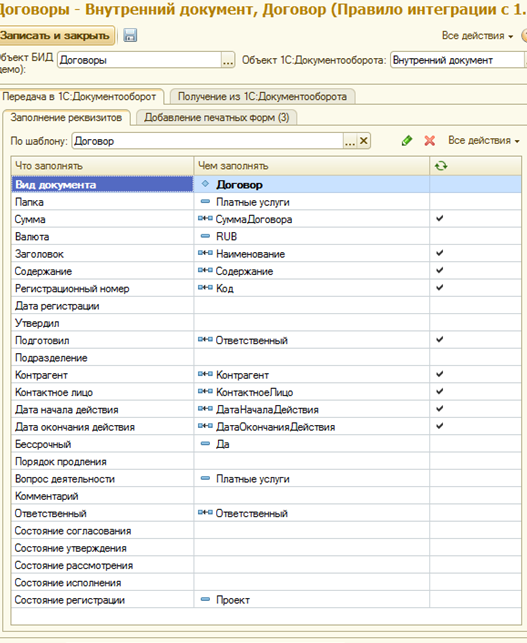Select the Порядок продления row
527x643 pixels.
pyautogui.click(x=266, y=461)
